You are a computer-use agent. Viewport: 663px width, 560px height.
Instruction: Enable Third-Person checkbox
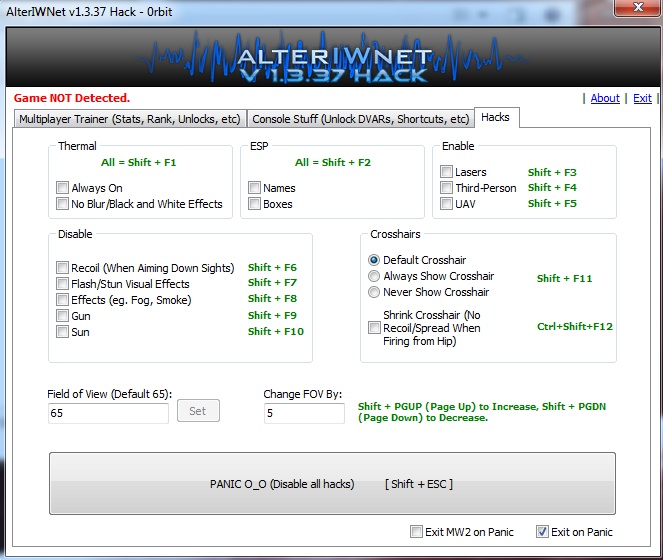(x=446, y=187)
